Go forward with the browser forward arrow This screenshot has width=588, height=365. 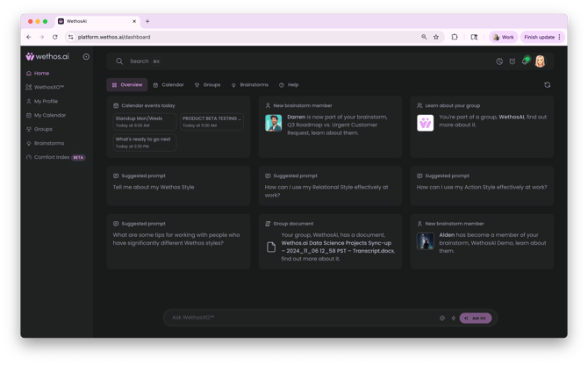tap(41, 37)
